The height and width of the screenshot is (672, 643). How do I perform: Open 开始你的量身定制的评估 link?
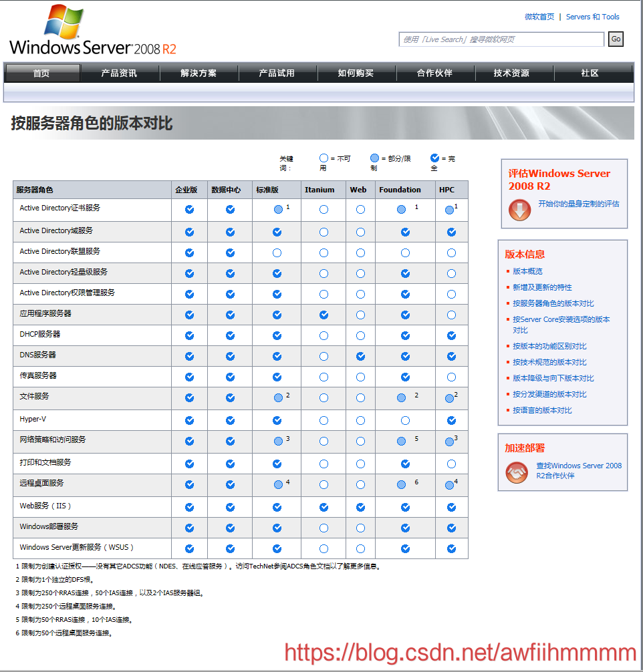[579, 204]
